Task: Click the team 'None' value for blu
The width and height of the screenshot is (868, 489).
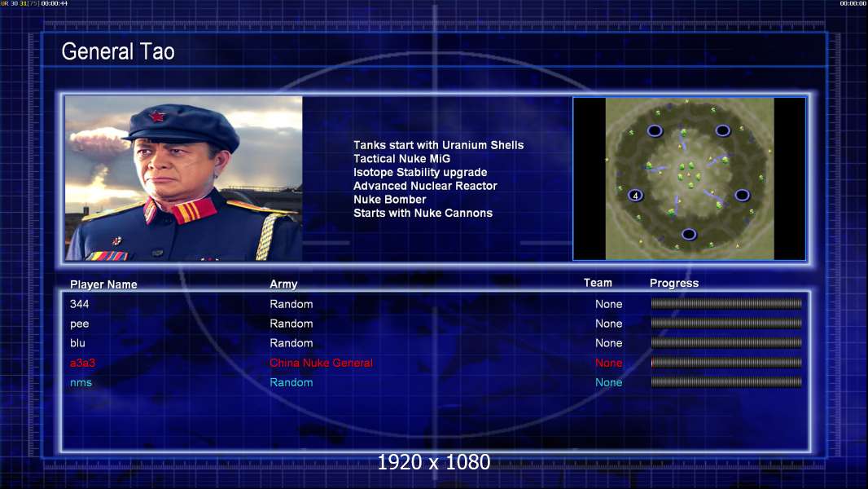Action: [x=609, y=343]
